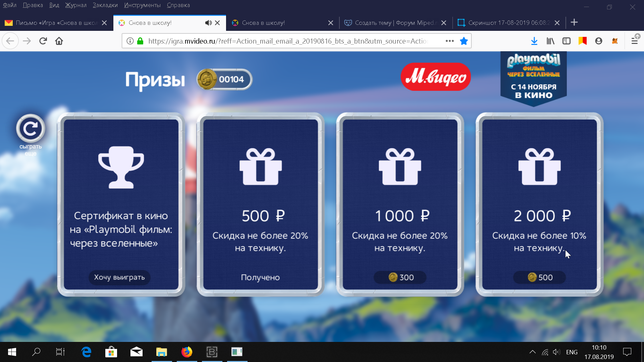The image size is (644, 362).
Task: Open the 'Правка' menu
Action: pyautogui.click(x=33, y=5)
